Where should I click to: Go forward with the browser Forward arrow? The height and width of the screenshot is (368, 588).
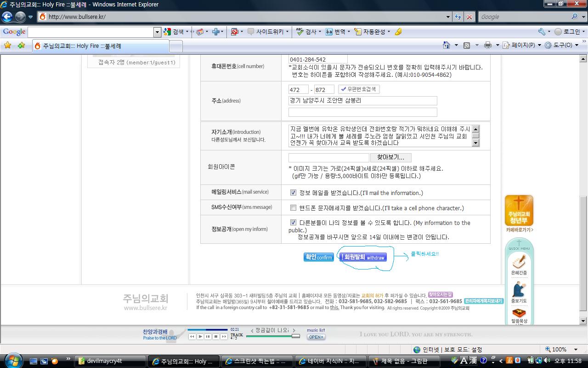tap(21, 17)
